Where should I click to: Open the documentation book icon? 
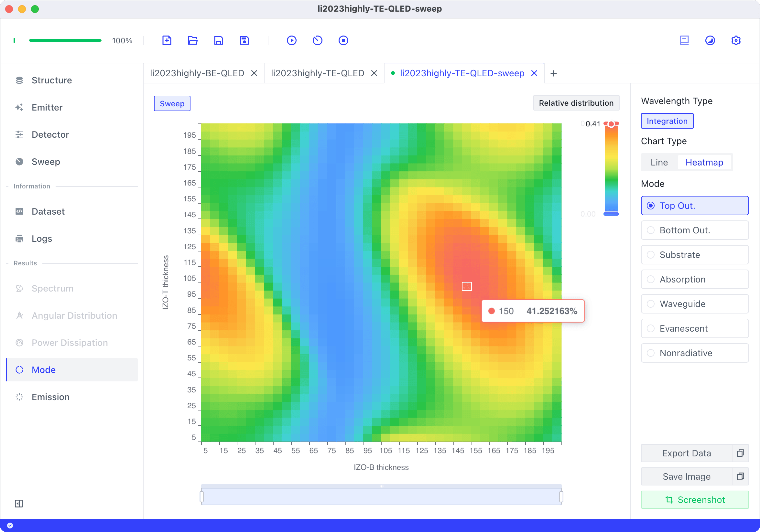click(x=684, y=40)
